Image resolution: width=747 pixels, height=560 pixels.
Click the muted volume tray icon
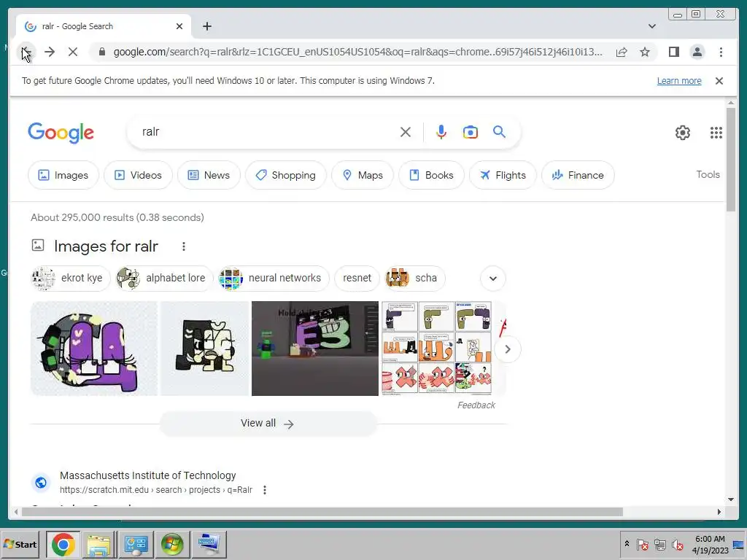click(x=676, y=544)
